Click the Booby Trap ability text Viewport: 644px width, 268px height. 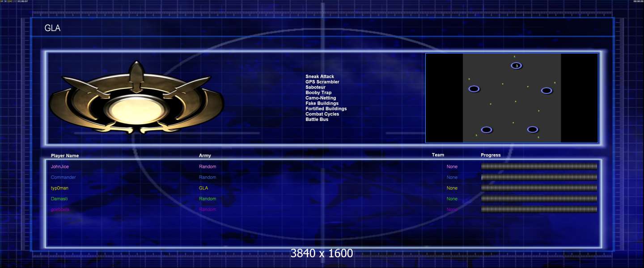(x=318, y=93)
